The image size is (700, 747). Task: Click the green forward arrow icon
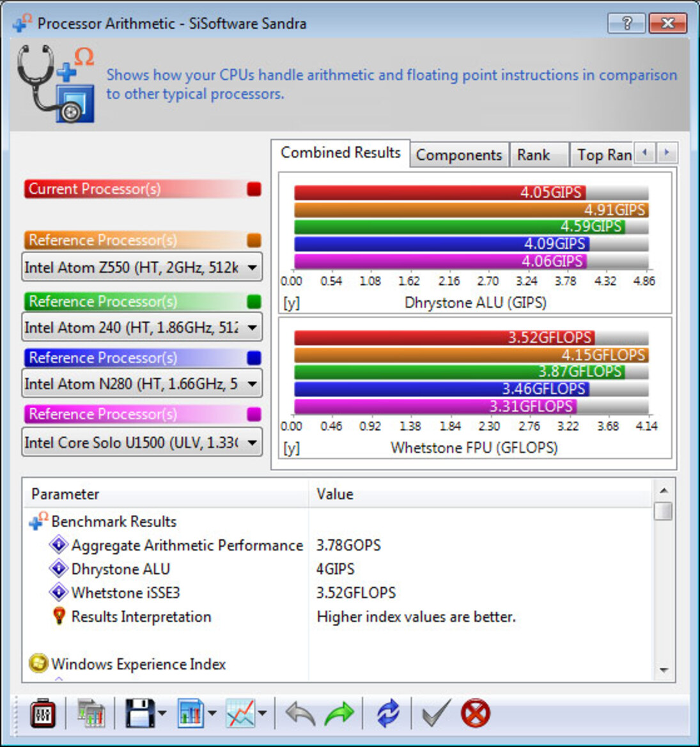point(339,714)
